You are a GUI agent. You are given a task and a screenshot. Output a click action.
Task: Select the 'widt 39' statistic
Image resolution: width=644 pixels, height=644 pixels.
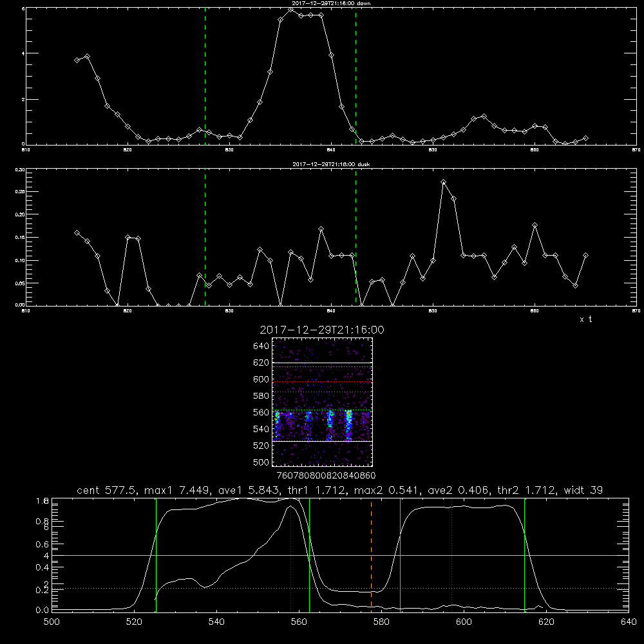click(x=583, y=490)
